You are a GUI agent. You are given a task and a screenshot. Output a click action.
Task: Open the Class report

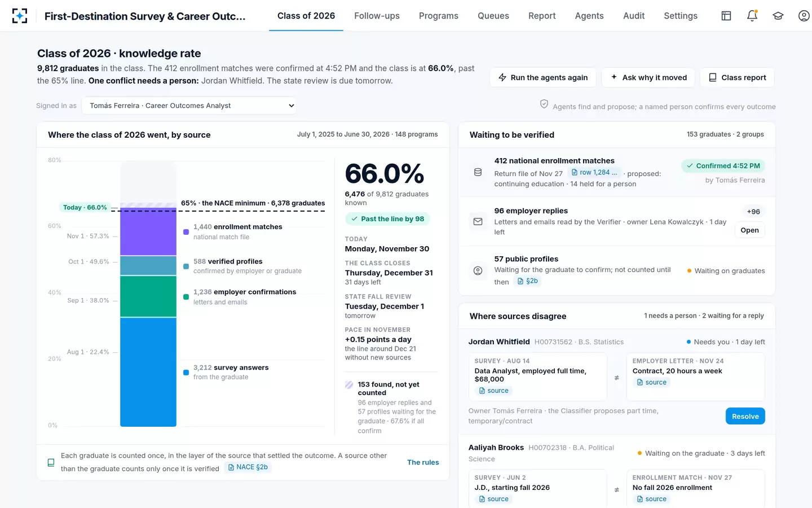(x=737, y=77)
